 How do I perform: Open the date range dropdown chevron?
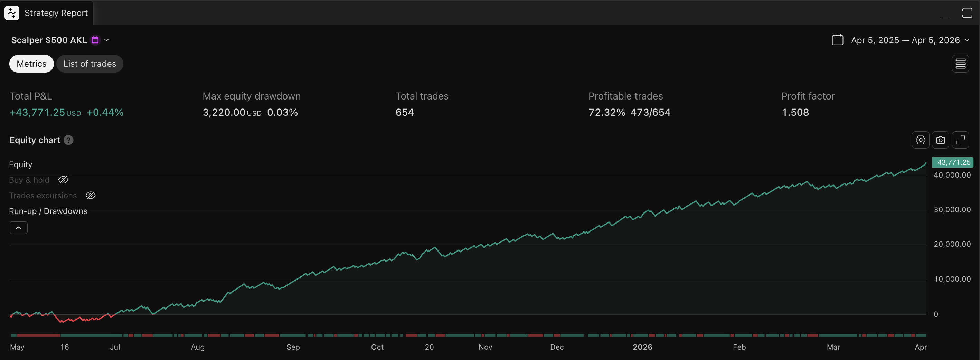coord(968,40)
